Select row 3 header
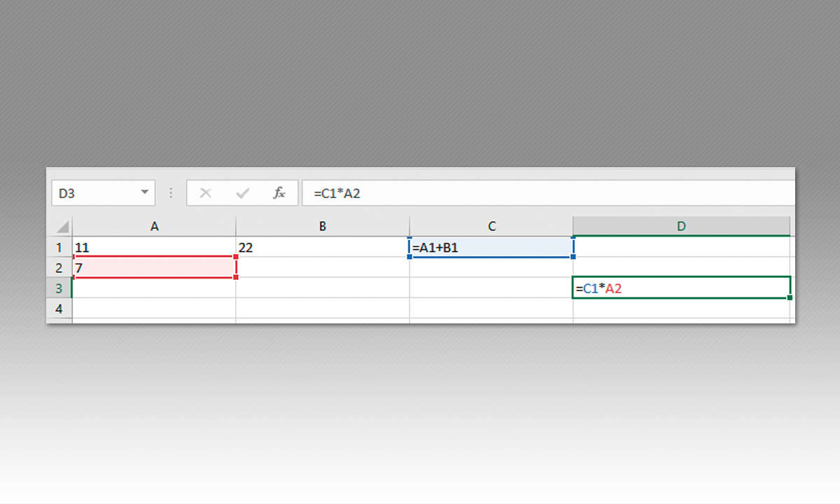The width and height of the screenshot is (840, 504). coord(59,288)
